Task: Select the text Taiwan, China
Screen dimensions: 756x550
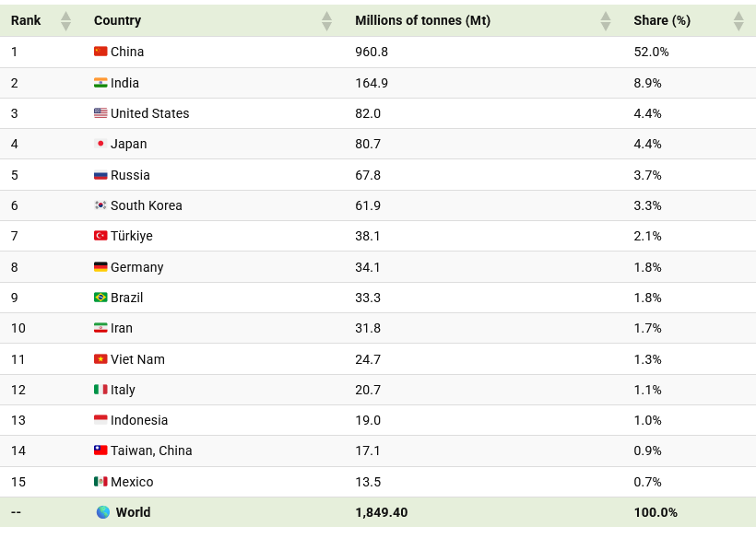Action: [x=151, y=451]
